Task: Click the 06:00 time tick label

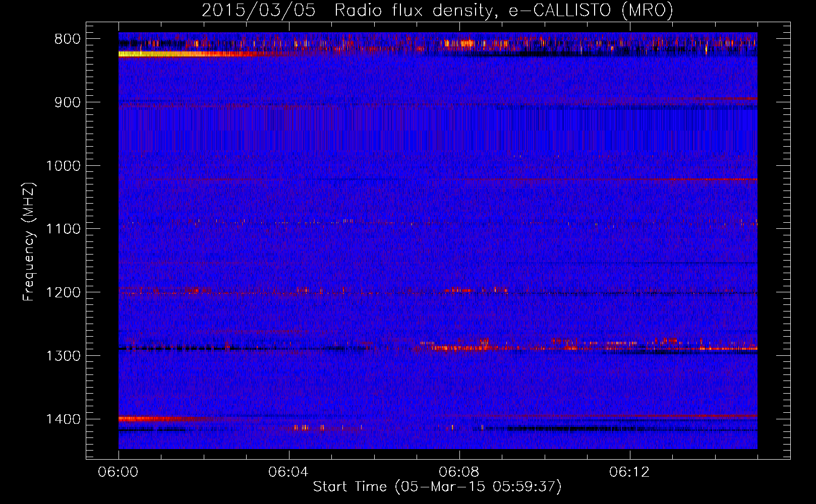Action: [x=119, y=472]
